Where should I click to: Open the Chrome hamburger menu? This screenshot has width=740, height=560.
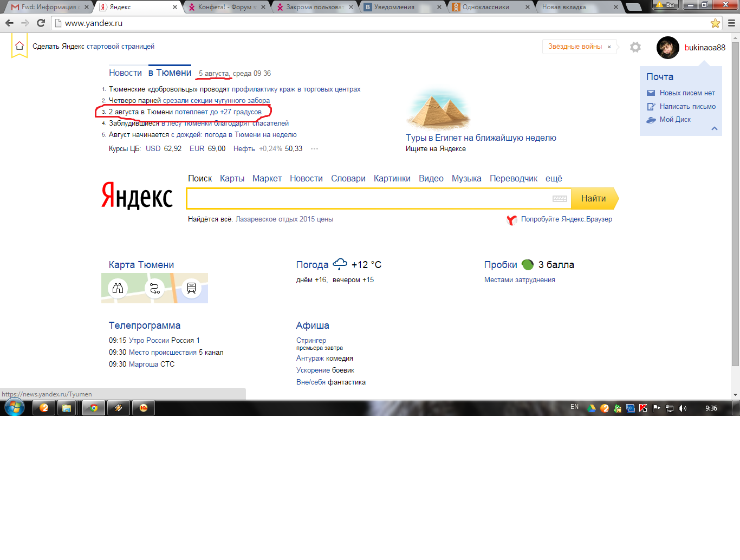tap(731, 23)
